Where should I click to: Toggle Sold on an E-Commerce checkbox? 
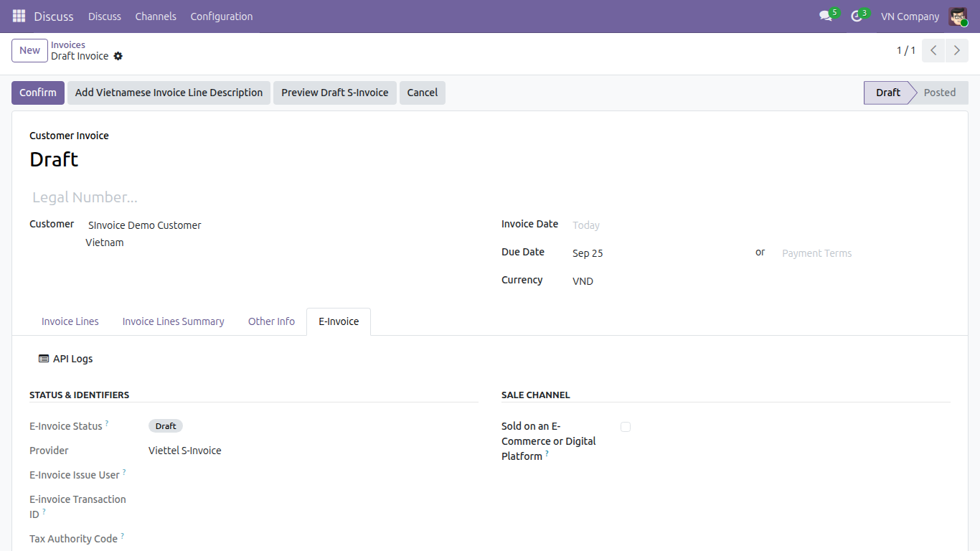(x=626, y=427)
